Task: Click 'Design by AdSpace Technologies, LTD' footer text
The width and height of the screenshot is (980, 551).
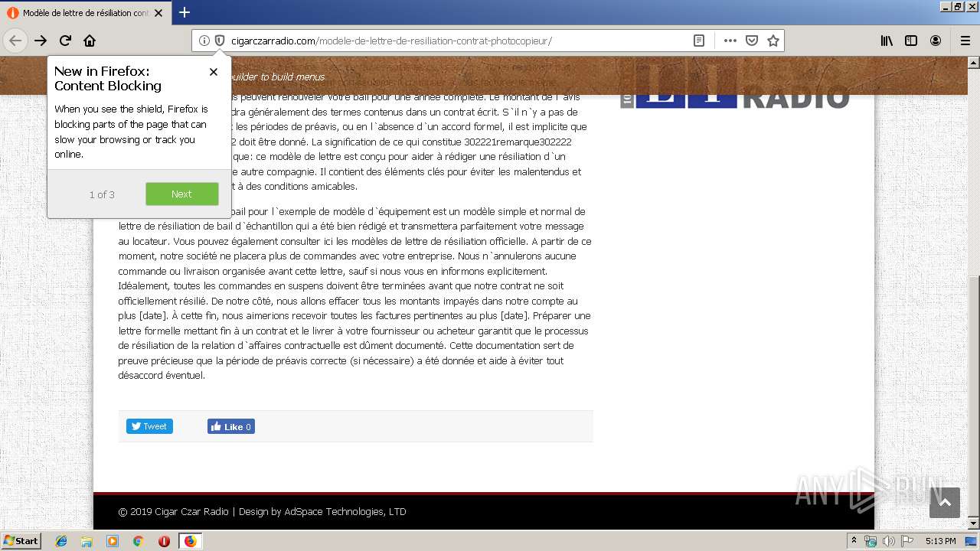Action: pyautogui.click(x=322, y=511)
